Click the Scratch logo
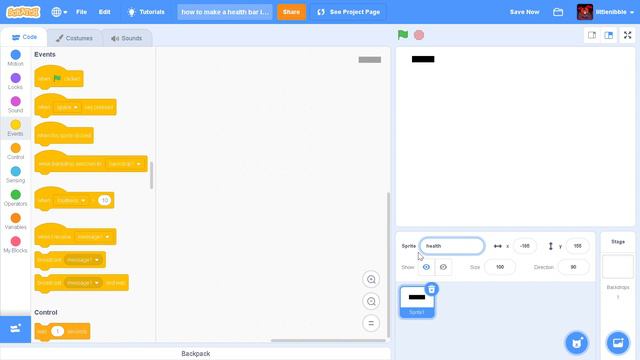 [x=23, y=12]
